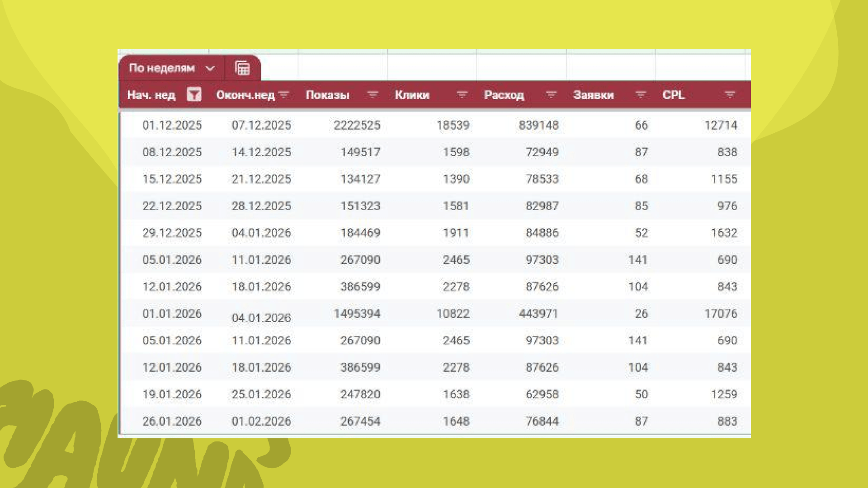Image resolution: width=868 pixels, height=488 pixels.
Task: Select the По неделям table tab
Action: [162, 68]
